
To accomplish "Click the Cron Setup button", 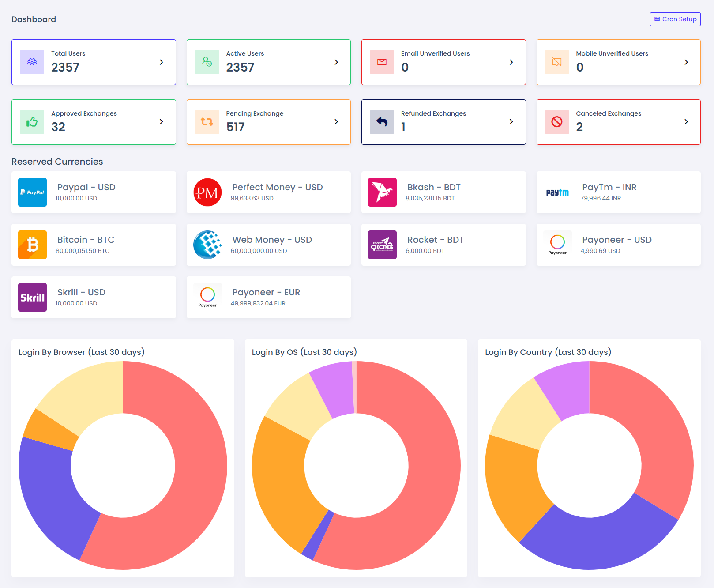I will tap(675, 19).
